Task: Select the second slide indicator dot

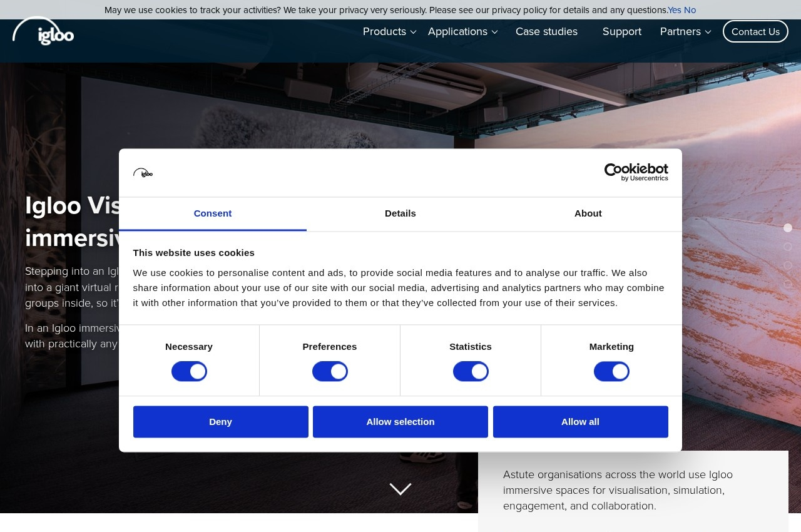Action: (788, 247)
